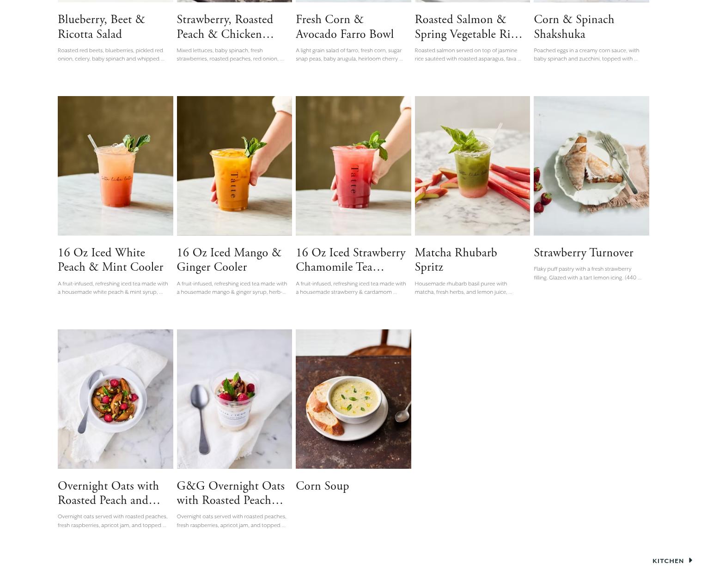Click the Matcha Rhubarb Spritz description text
The image size is (707, 588).
[463, 288]
